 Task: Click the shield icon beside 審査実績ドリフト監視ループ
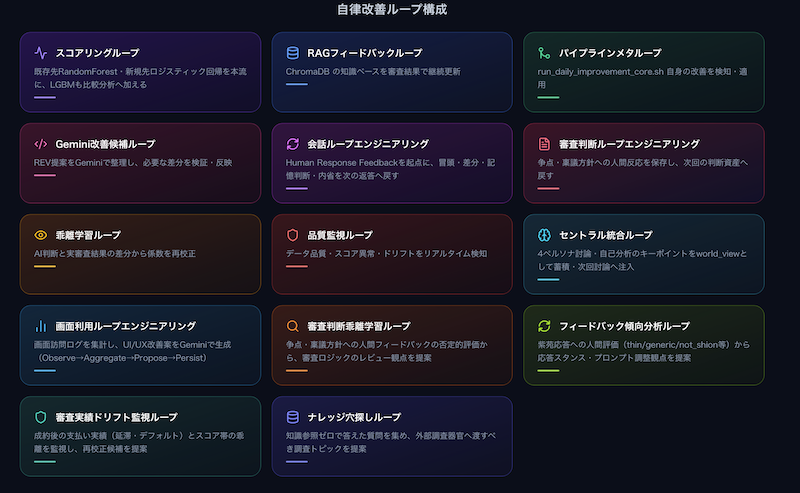coord(41,417)
